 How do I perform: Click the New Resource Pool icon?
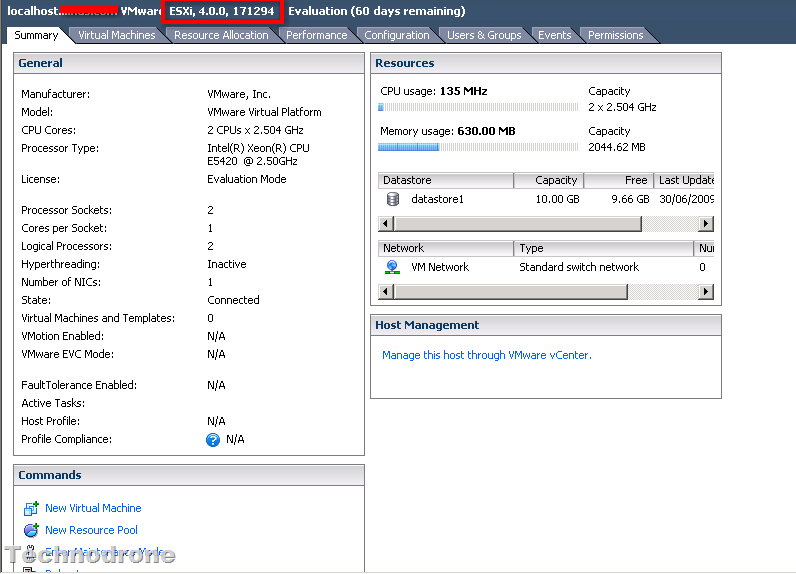pos(31,530)
